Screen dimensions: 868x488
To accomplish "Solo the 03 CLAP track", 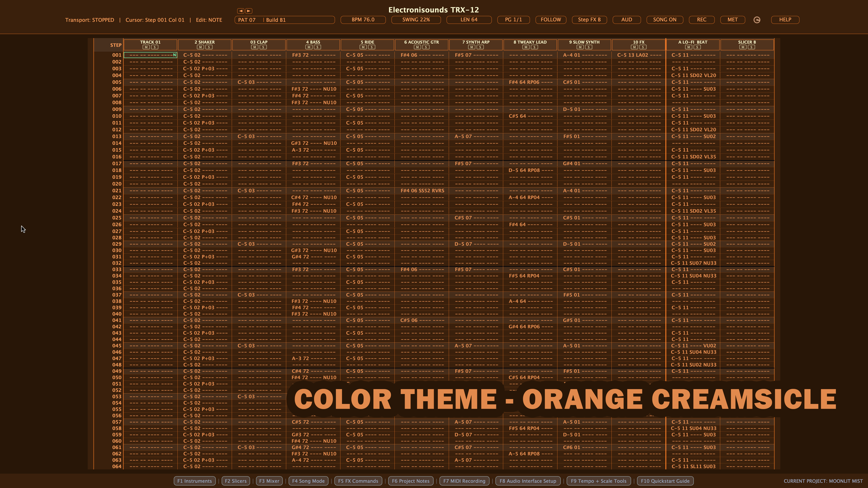I will pos(263,47).
